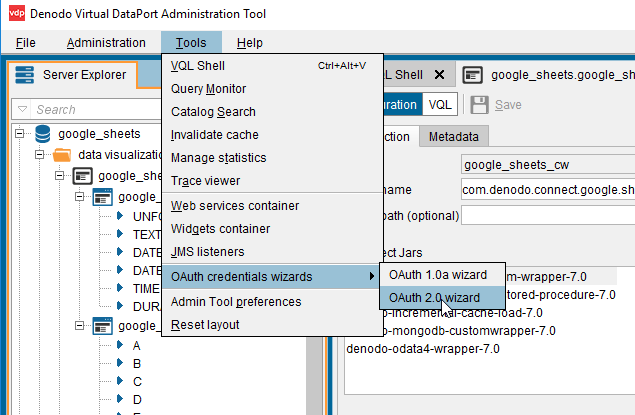Select the mongodb-customwrapper-7.0 jar entry
This screenshot has width=635, height=415.
tap(469, 331)
